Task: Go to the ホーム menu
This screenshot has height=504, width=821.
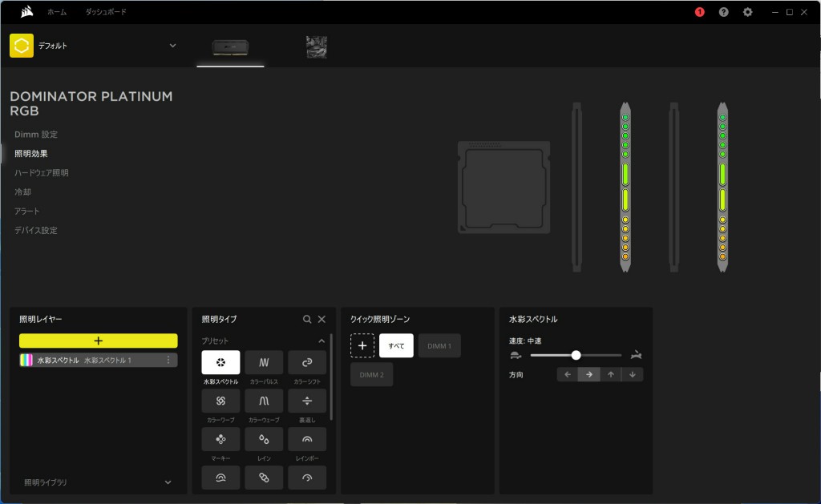Action: pyautogui.click(x=57, y=12)
